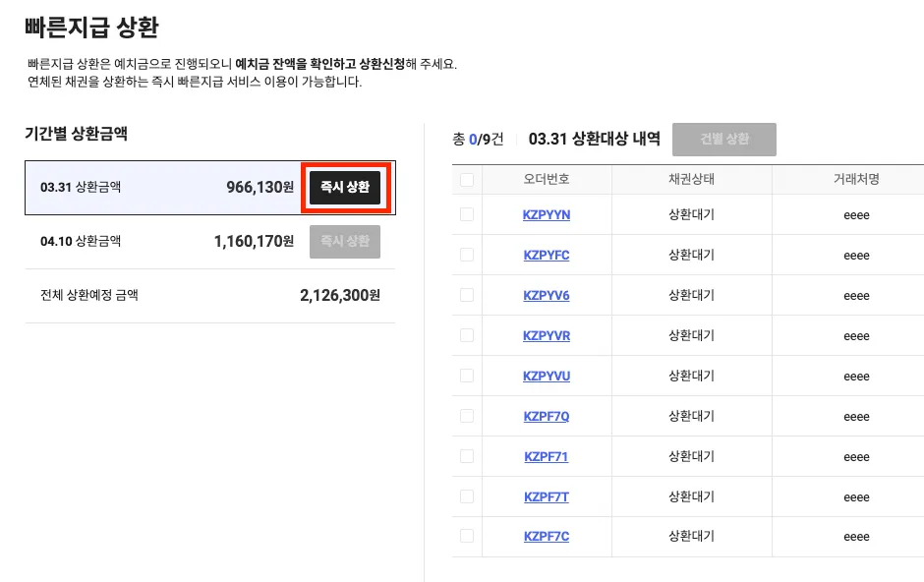Viewport: 924px width, 582px height.
Task: Enable the checkbox beside KZPYVR
Action: click(x=466, y=335)
